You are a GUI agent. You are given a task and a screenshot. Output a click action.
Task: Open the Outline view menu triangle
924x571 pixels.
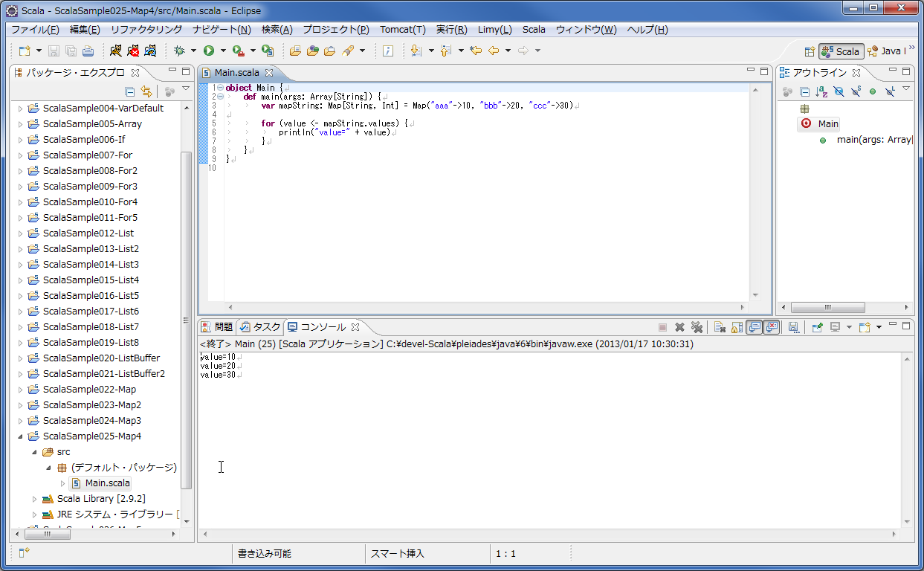click(x=905, y=91)
